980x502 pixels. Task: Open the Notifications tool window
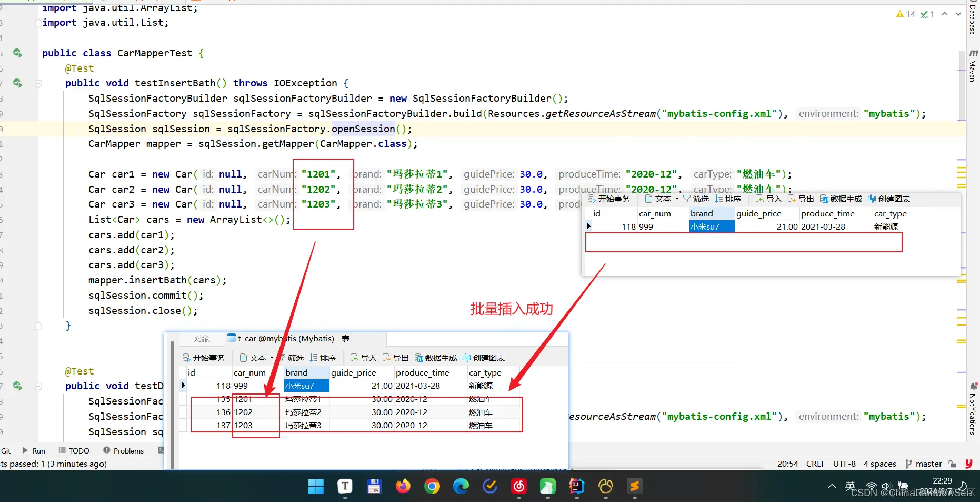click(973, 409)
